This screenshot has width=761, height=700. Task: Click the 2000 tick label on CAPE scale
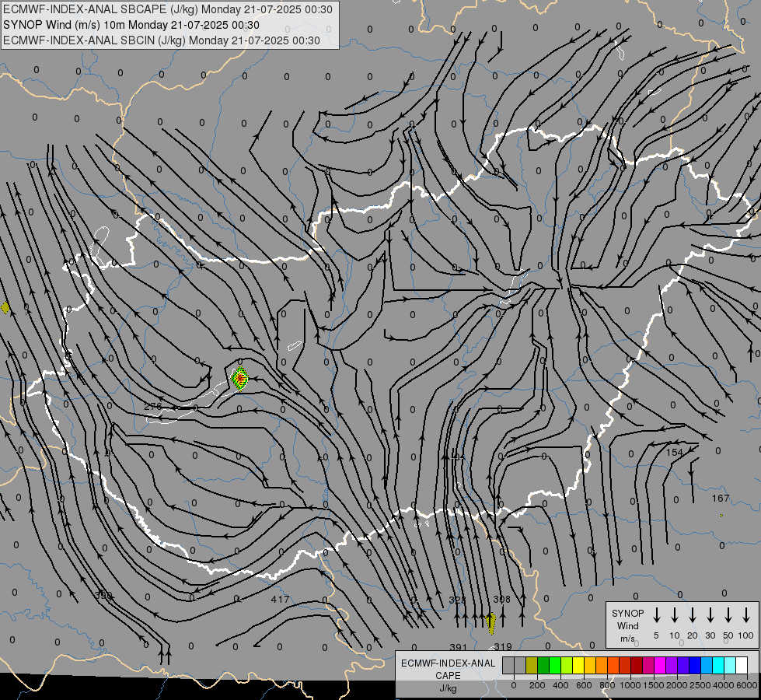click(x=677, y=685)
